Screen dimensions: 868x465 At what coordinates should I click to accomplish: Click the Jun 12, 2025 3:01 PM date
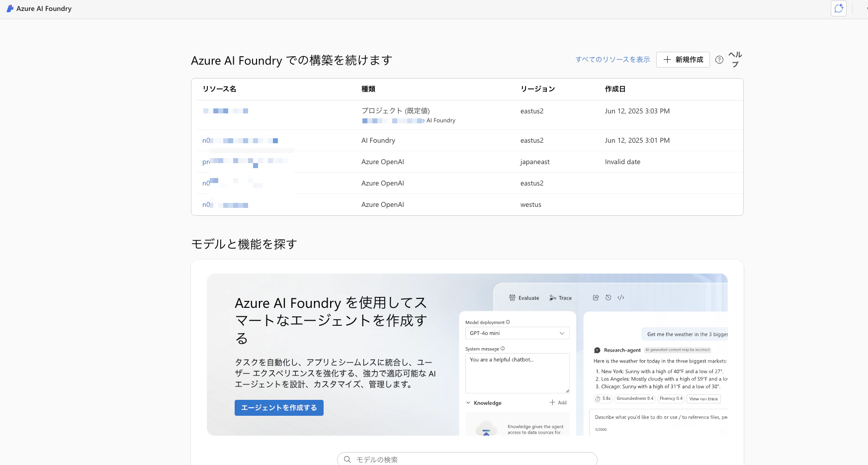tap(637, 141)
